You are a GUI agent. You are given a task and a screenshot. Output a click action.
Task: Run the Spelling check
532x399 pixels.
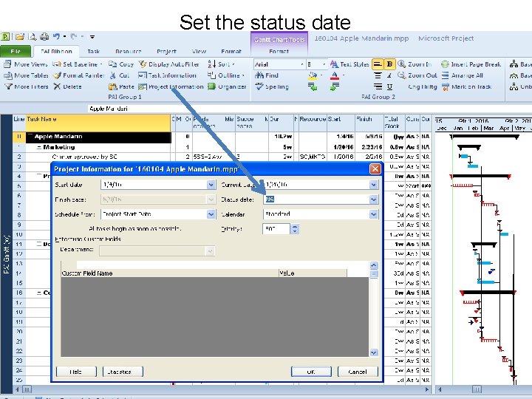[x=272, y=86]
